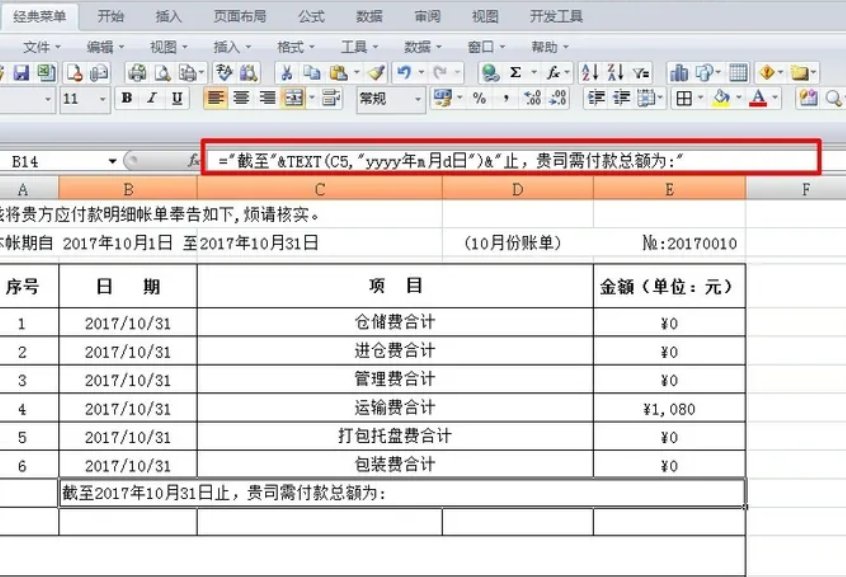This screenshot has width=846, height=577.
Task: Insert a chart using the column chart icon
Action: click(679, 72)
